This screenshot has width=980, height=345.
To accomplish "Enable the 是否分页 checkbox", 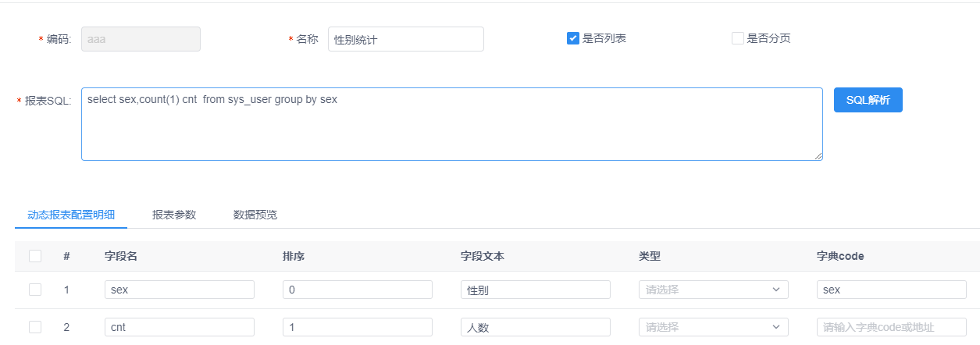I will [738, 38].
